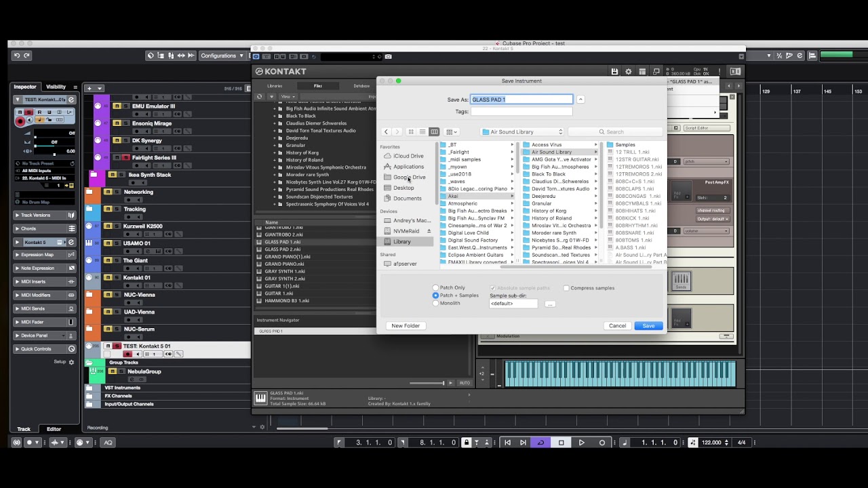Image resolution: width=868 pixels, height=488 pixels.
Task: Solo the TEST: Kontakt 5 01 track
Action: tap(116, 346)
